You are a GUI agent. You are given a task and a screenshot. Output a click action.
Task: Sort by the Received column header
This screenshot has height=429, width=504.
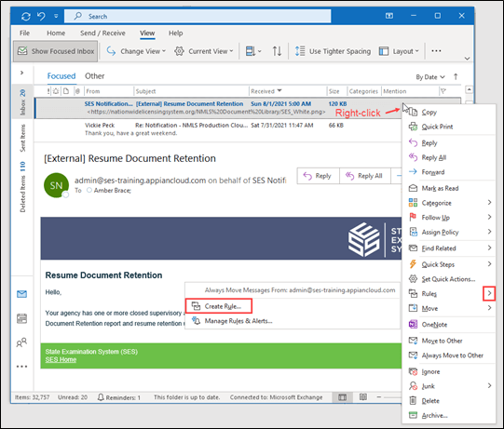point(266,91)
